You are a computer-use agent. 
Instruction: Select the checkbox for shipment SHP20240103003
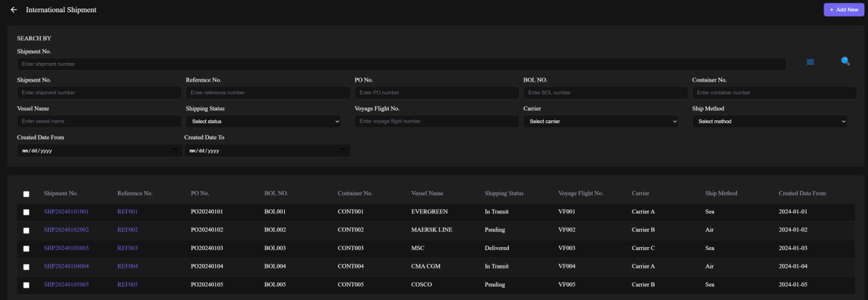click(x=26, y=248)
